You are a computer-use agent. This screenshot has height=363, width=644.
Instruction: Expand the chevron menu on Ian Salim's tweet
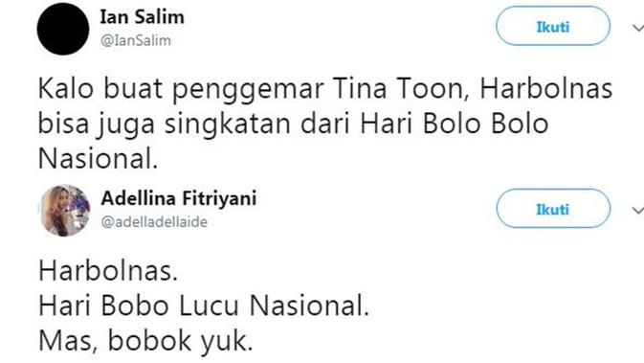638,28
